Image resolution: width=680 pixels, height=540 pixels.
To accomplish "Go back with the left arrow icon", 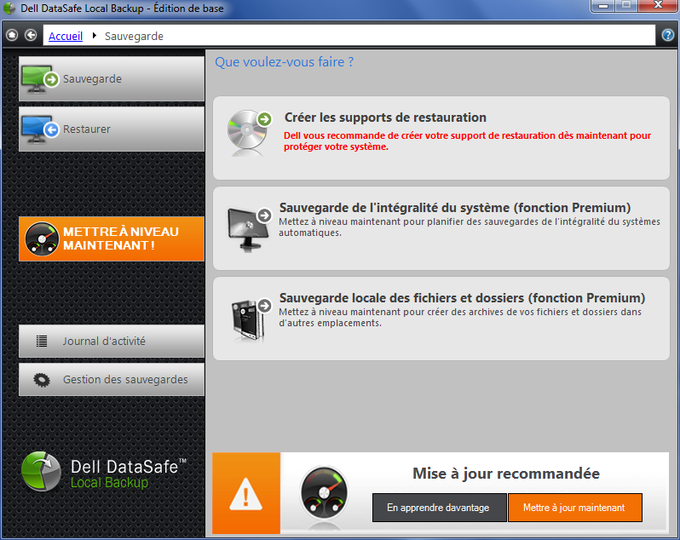I will click(x=31, y=35).
